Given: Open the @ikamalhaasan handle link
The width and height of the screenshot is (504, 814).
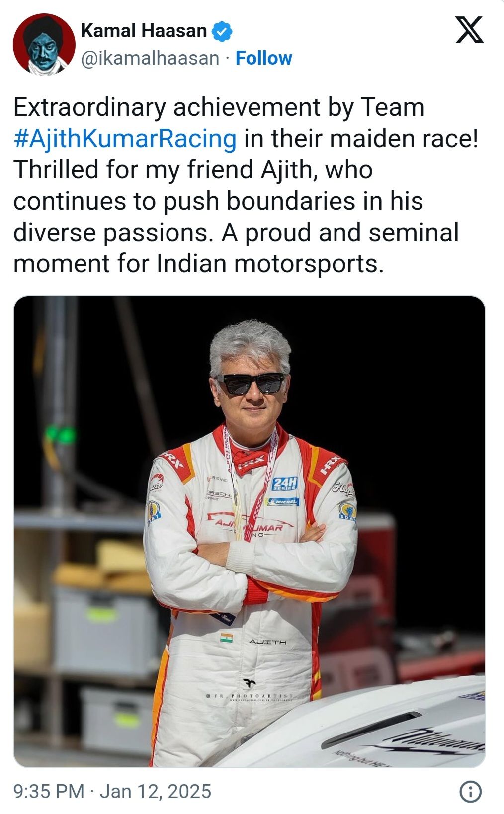Looking at the screenshot, I should click(x=150, y=58).
